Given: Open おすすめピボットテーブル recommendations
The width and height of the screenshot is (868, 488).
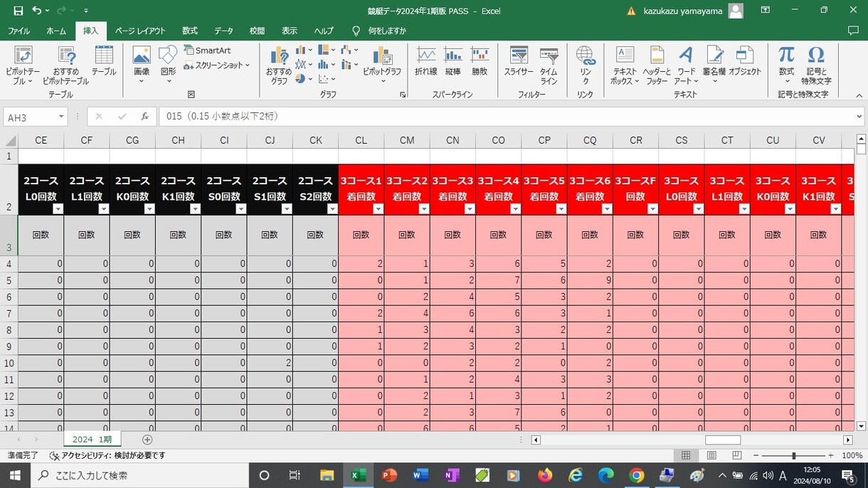Looking at the screenshot, I should click(x=65, y=65).
